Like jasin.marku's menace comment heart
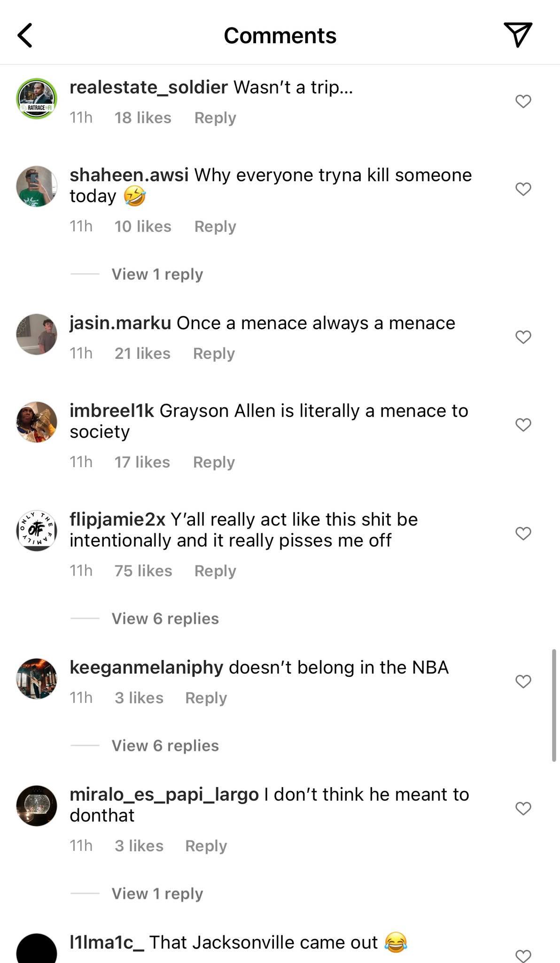Image resolution: width=560 pixels, height=963 pixels. [x=523, y=336]
